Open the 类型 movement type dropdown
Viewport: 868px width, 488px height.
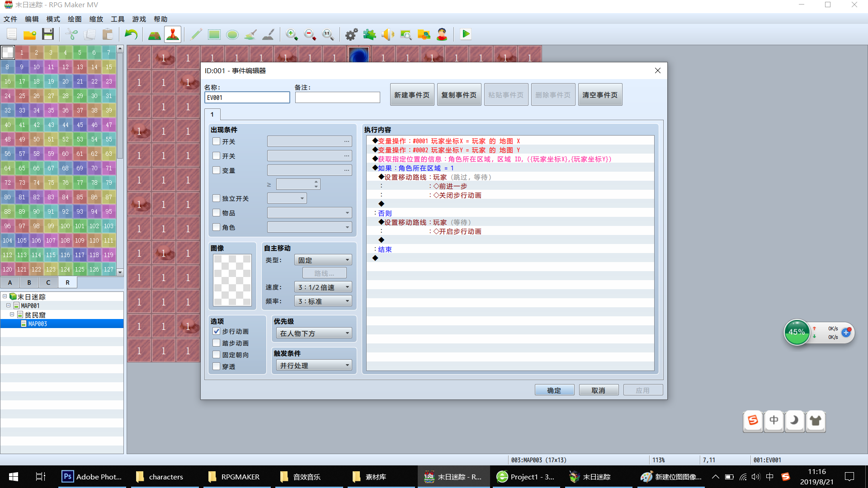(x=323, y=260)
